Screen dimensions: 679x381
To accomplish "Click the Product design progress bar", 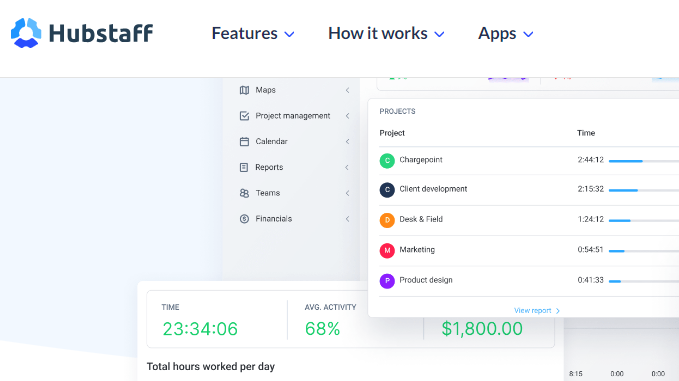I will 643,281.
